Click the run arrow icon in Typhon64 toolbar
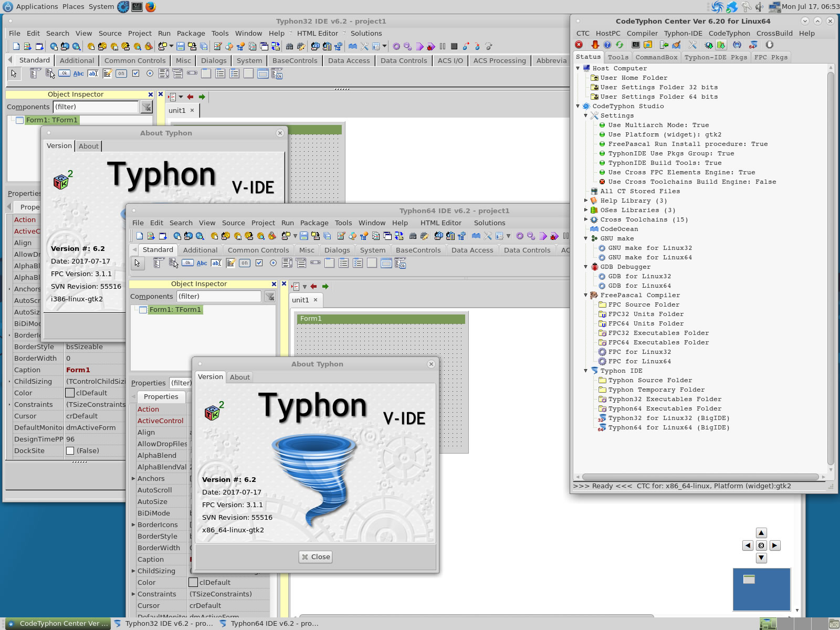Image resolution: width=840 pixels, height=630 pixels. pos(543,236)
